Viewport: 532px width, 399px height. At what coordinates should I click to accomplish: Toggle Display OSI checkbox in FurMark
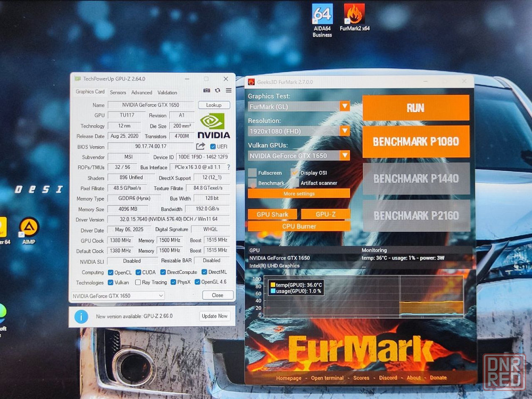click(294, 173)
